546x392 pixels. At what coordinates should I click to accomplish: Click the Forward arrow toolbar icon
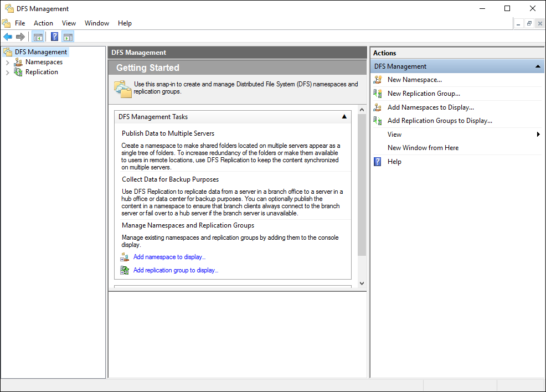click(20, 37)
